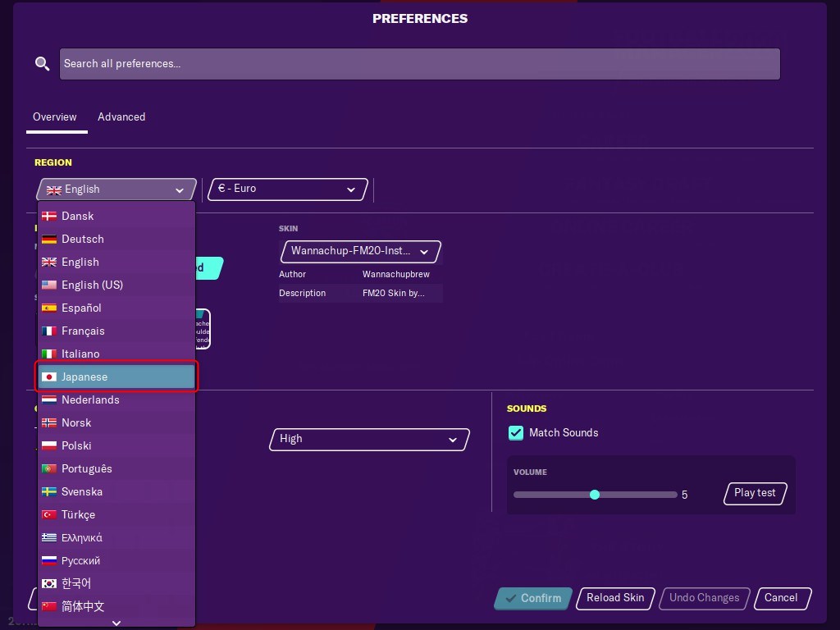This screenshot has width=840, height=630.
Task: Select Polski language option
Action: point(116,445)
